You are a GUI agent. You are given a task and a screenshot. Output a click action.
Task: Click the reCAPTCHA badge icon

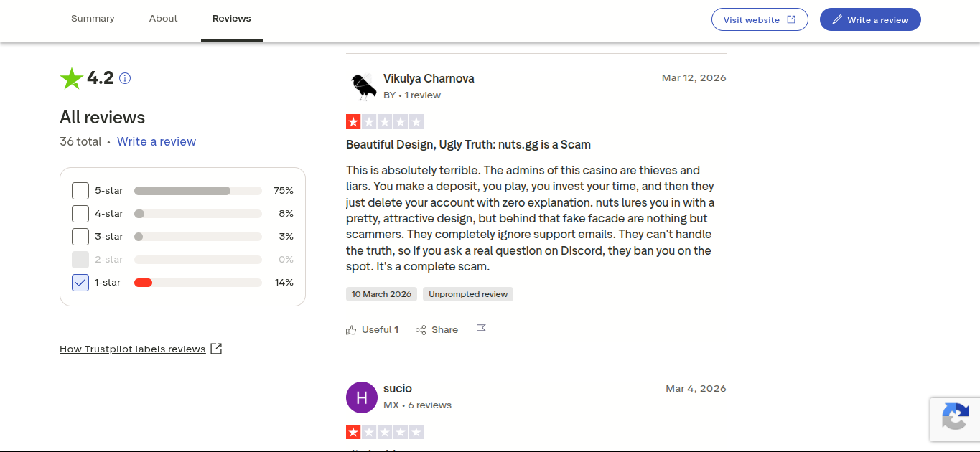click(955, 418)
